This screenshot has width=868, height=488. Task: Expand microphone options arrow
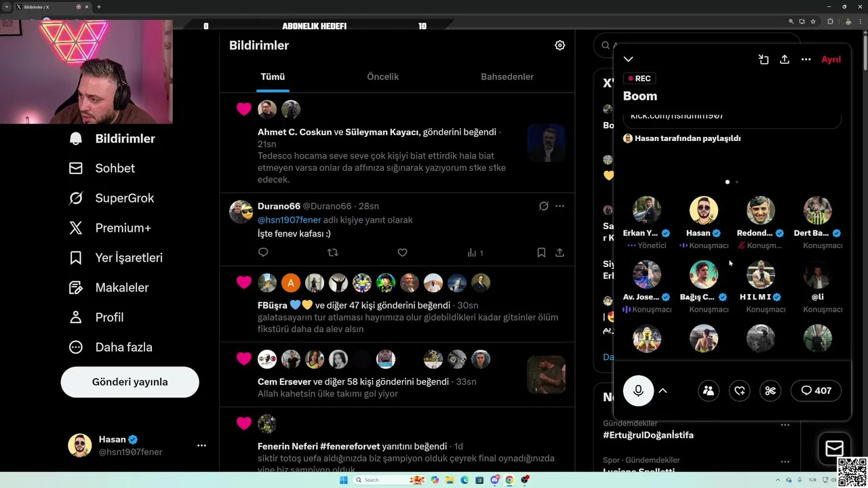663,390
